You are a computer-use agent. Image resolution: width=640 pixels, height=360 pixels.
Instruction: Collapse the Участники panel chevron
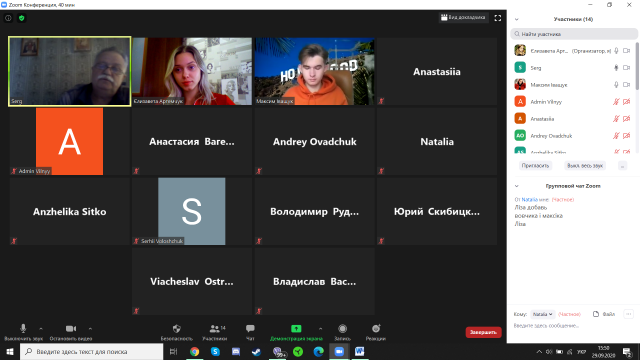point(516,19)
